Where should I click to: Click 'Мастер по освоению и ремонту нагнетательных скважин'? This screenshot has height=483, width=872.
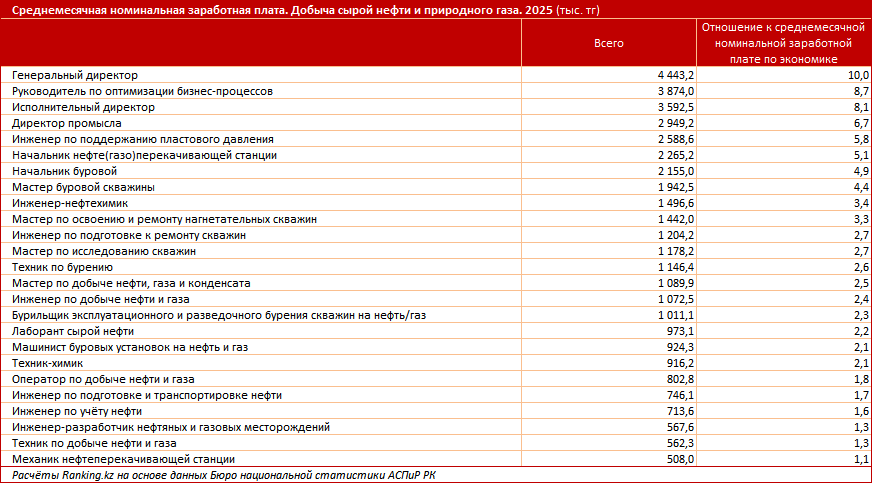click(x=165, y=220)
